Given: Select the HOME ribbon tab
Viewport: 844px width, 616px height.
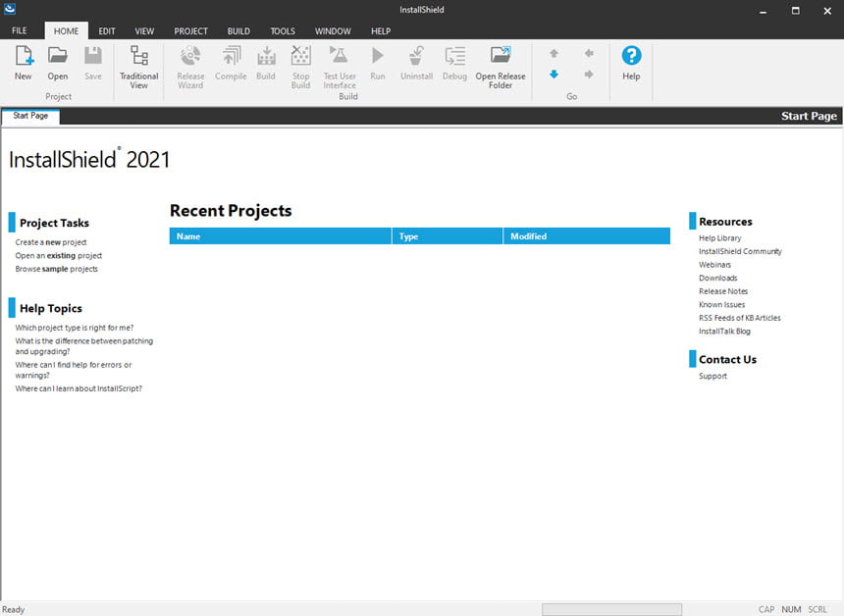Looking at the screenshot, I should [x=66, y=30].
